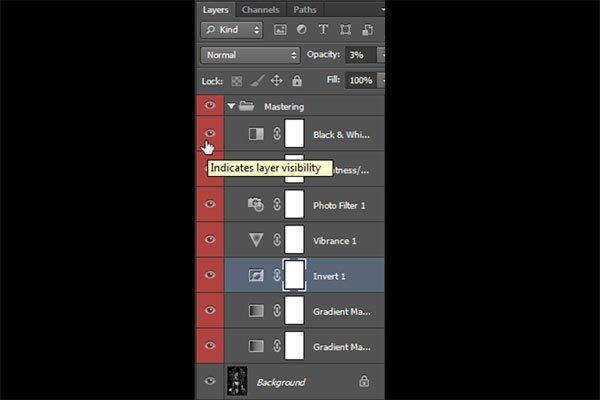Filter for type layers icon
Image resolution: width=600 pixels, height=400 pixels.
point(323,29)
